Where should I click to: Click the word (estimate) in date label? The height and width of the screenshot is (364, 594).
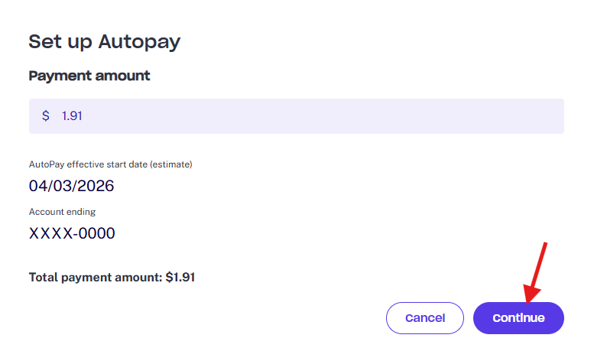tap(171, 164)
